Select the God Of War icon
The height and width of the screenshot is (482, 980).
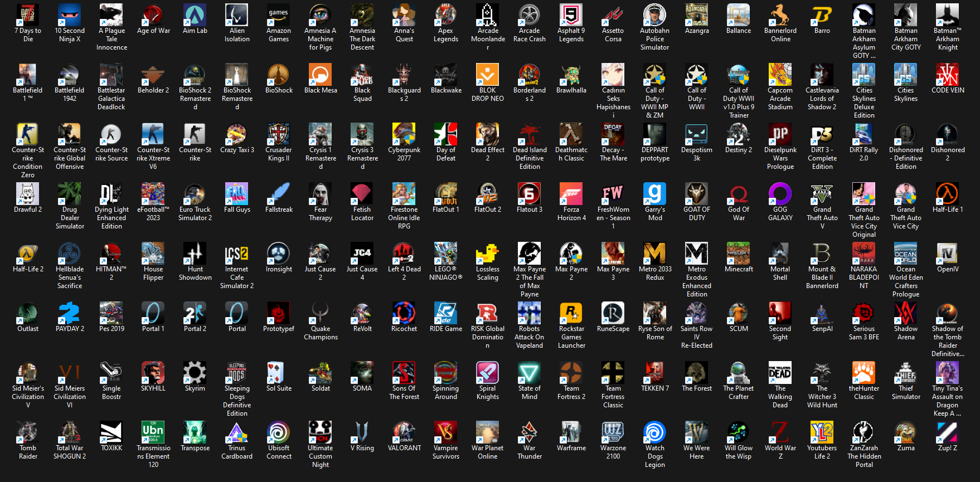(739, 194)
